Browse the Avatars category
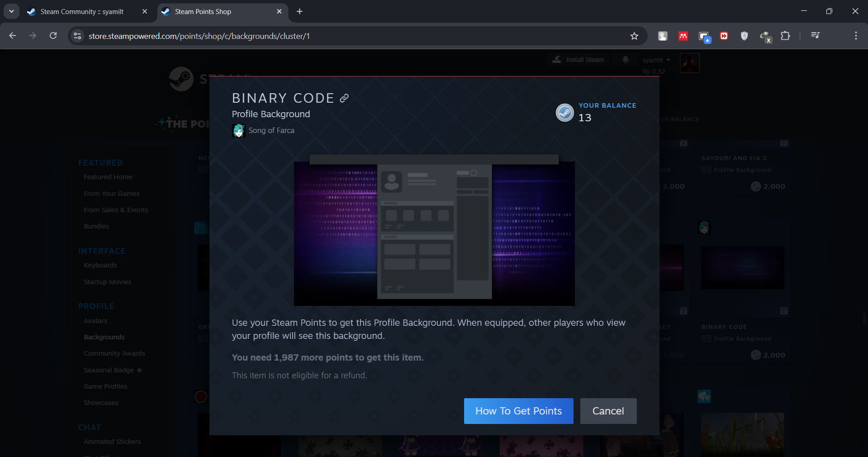 95,321
